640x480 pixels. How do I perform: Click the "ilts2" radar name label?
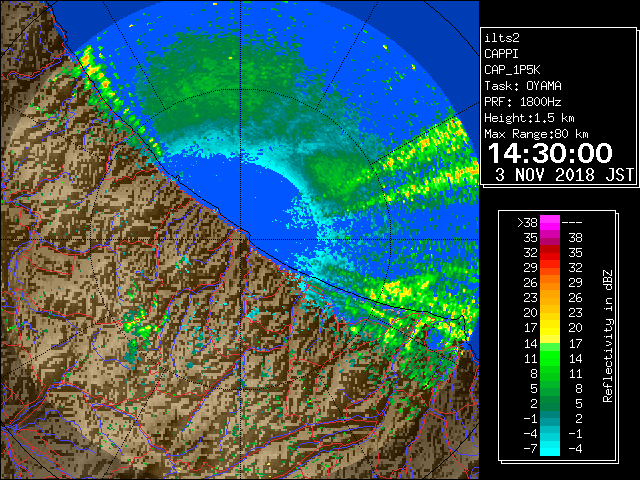coord(502,38)
